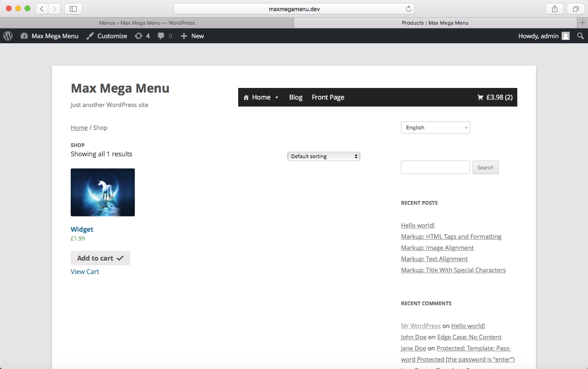Click the Howdy, admin account menu
The width and height of the screenshot is (588, 369).
tap(544, 36)
